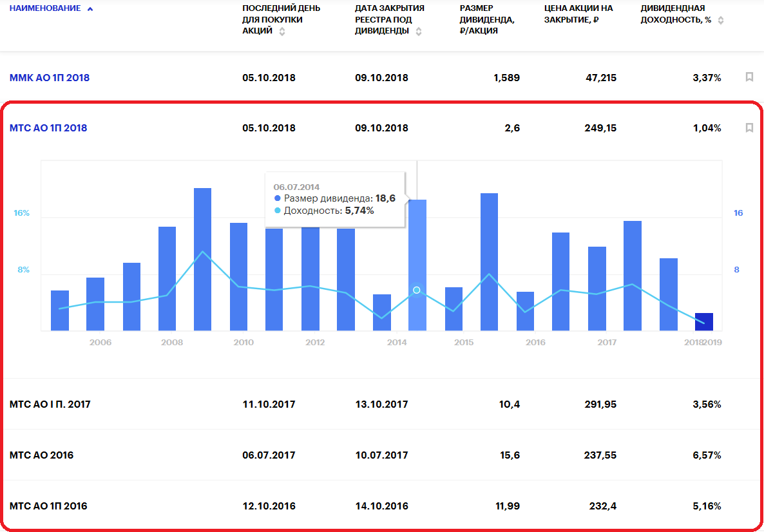Bookmark the ММК АО 1П 2018 row
The height and width of the screenshot is (532, 764).
pos(749,77)
